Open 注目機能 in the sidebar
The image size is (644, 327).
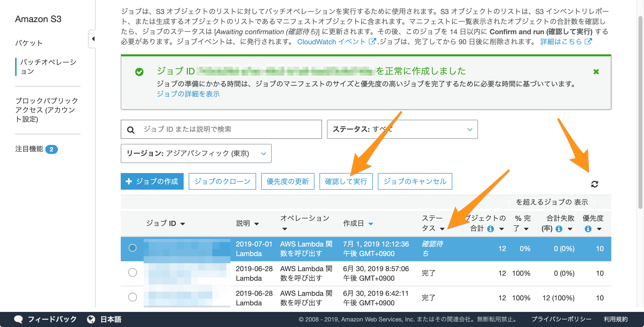coord(29,149)
